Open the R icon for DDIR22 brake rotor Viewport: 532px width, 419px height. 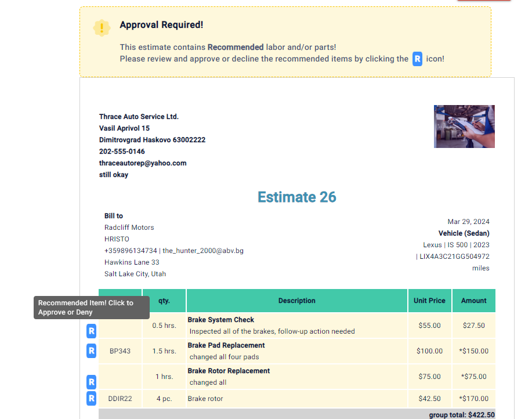91,398
